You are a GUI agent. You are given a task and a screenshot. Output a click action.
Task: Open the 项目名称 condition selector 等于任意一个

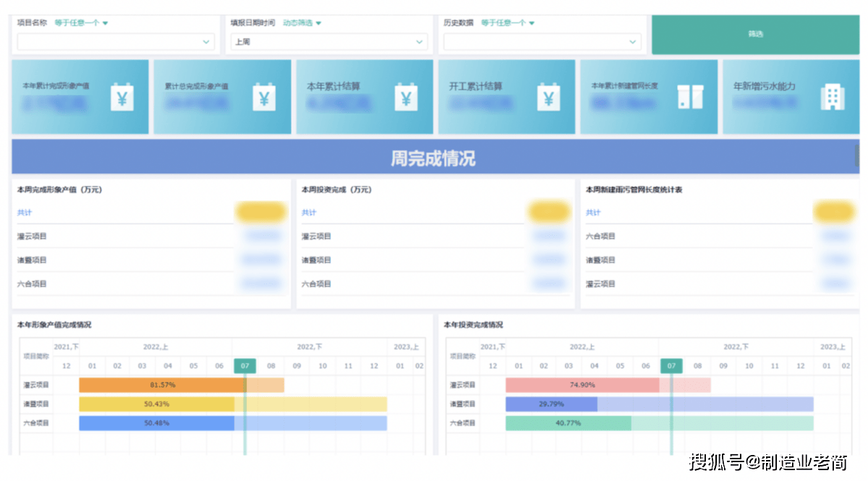[81, 23]
